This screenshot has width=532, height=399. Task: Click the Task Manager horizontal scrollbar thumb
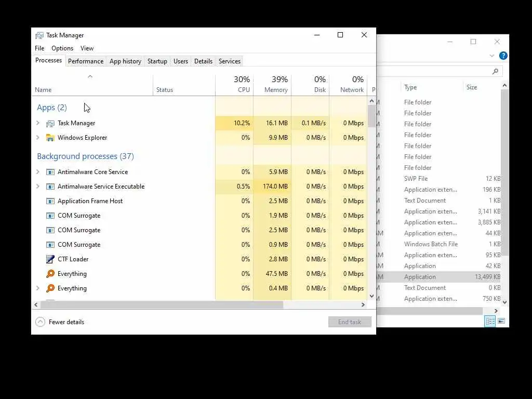coord(162,304)
